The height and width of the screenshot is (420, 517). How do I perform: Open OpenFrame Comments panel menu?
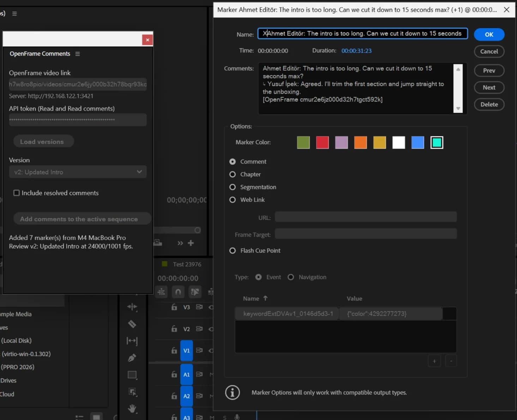pyautogui.click(x=78, y=54)
